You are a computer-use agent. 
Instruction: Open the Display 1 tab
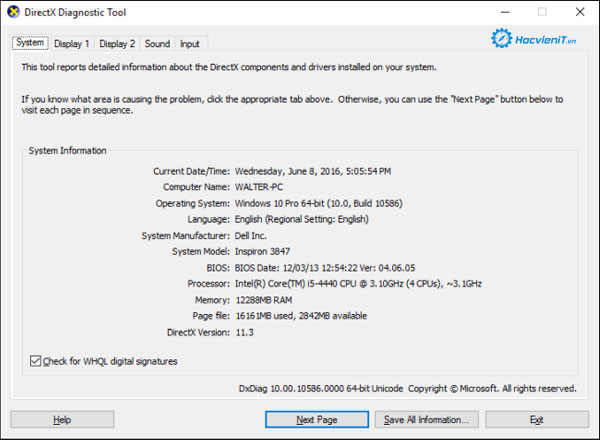[x=72, y=44]
